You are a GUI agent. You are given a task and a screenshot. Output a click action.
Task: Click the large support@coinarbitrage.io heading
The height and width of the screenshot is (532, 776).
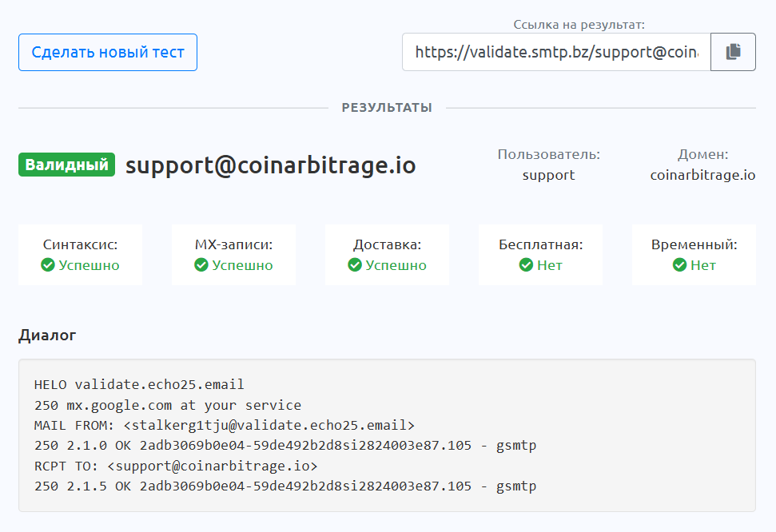pyautogui.click(x=271, y=165)
